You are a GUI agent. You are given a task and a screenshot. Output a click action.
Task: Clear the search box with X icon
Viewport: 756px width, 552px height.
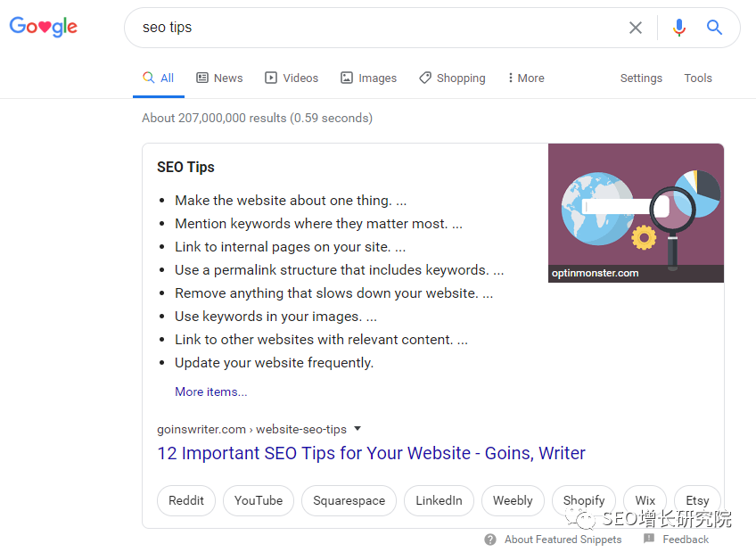pos(636,28)
